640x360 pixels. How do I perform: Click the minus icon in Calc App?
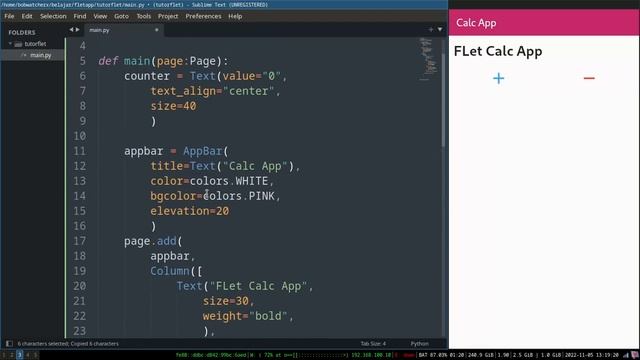point(589,78)
